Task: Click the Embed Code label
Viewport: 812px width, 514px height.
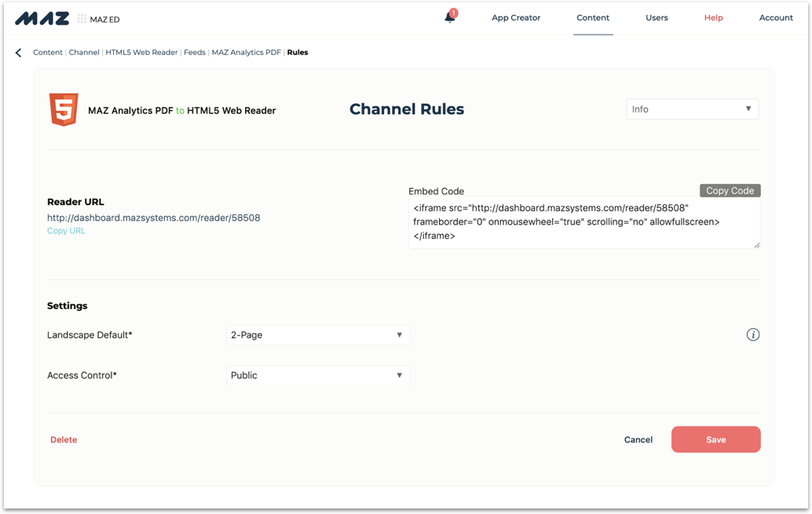Action: [x=436, y=191]
